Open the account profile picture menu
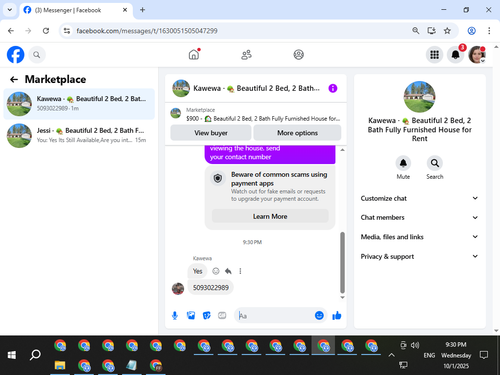 tap(477, 55)
